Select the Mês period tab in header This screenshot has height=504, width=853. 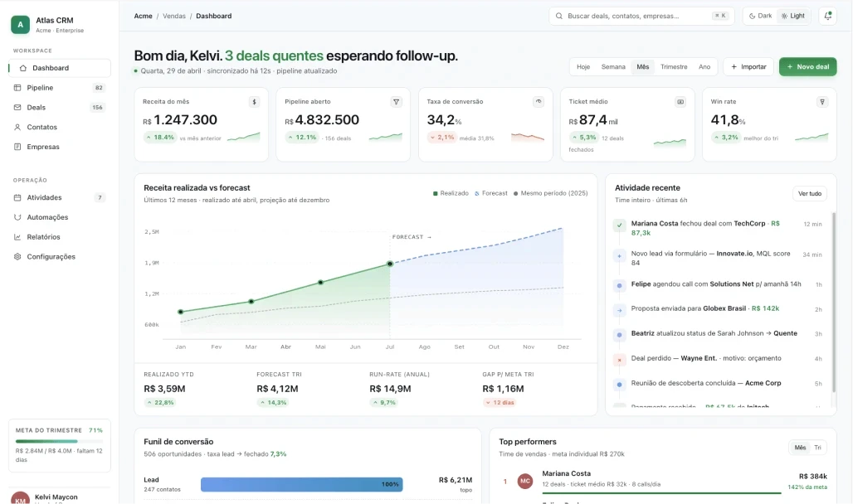pyautogui.click(x=643, y=67)
